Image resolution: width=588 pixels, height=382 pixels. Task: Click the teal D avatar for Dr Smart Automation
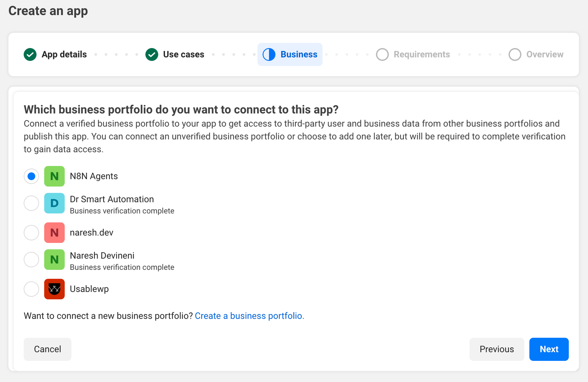pyautogui.click(x=54, y=203)
